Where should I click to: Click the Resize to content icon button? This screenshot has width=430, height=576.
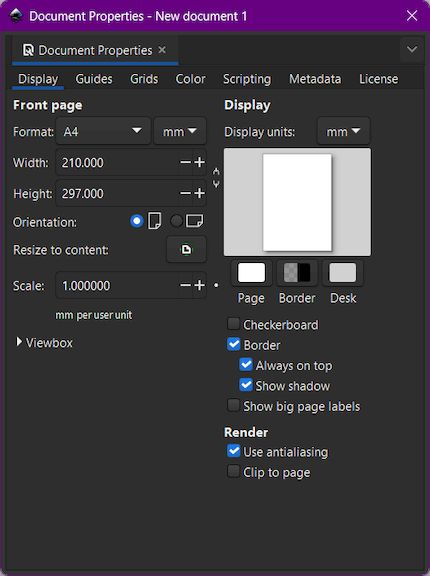point(186,249)
